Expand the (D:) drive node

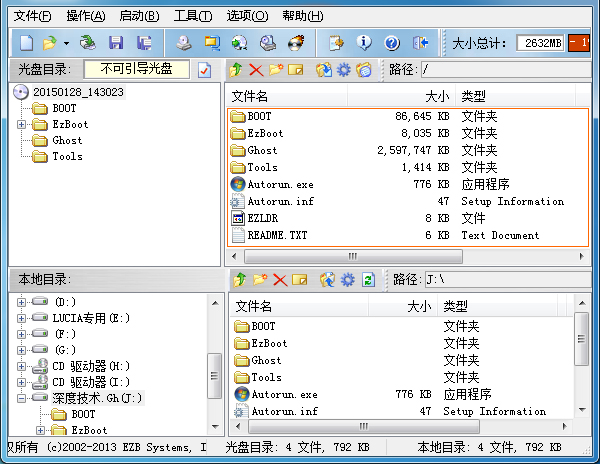[x=21, y=302]
